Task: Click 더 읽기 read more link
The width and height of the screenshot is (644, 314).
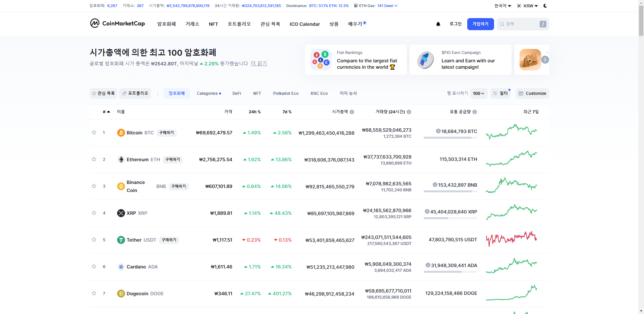Action: click(259, 64)
